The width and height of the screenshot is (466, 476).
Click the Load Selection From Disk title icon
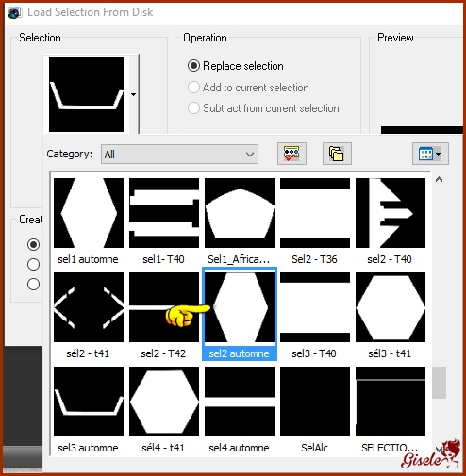(14, 12)
